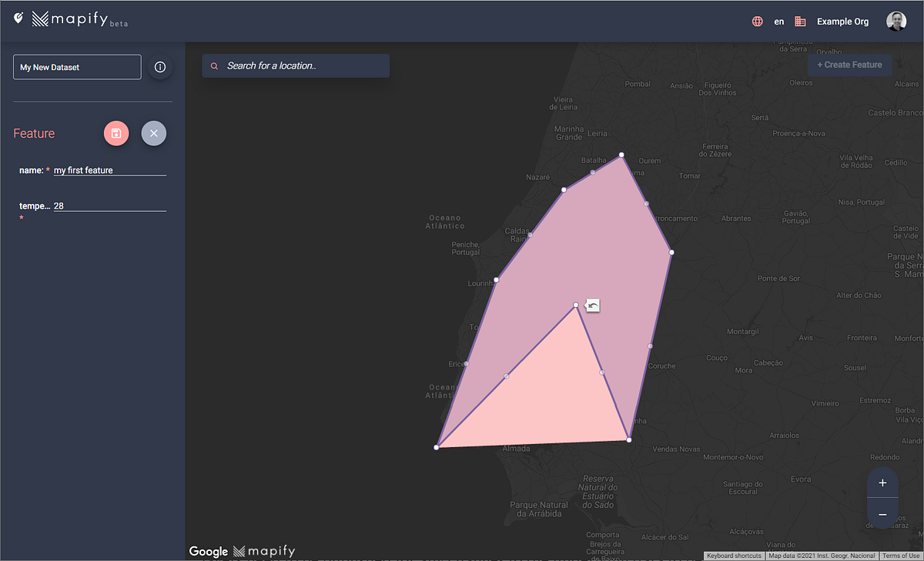Zoom out with the minus control
Image resolution: width=924 pixels, height=561 pixels.
pos(882,514)
